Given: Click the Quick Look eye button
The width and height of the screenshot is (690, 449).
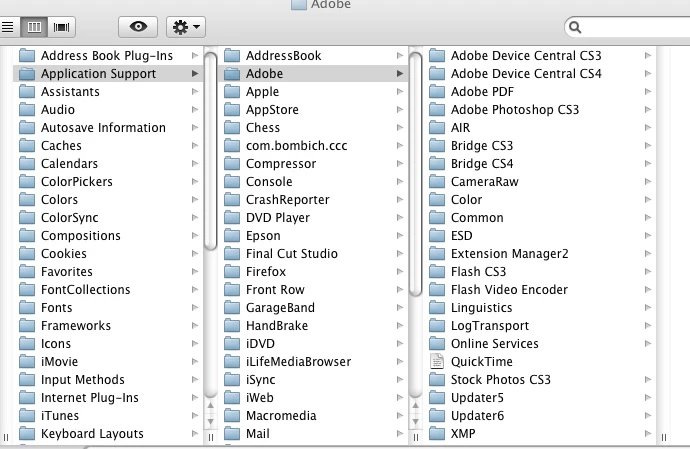Looking at the screenshot, I should click(x=138, y=27).
